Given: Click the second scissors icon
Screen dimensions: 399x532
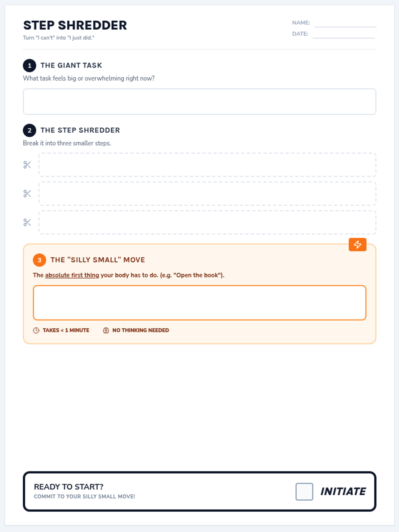Looking at the screenshot, I should pos(27,194).
